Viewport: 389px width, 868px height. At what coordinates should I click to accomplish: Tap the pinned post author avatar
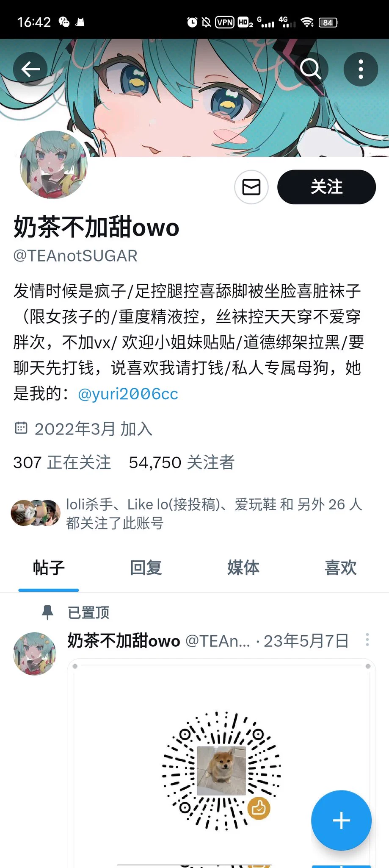(x=35, y=654)
